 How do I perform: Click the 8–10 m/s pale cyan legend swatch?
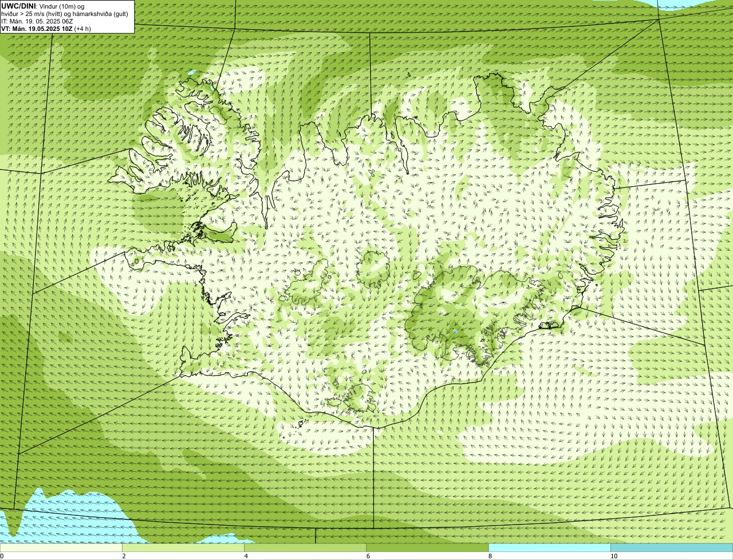550,548
